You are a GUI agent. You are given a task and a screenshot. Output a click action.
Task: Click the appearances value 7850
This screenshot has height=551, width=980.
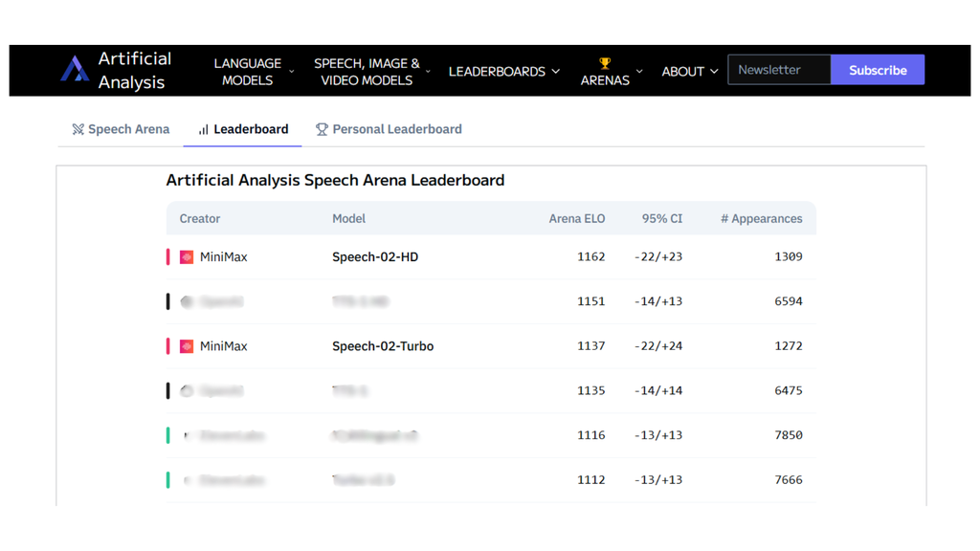coord(789,435)
